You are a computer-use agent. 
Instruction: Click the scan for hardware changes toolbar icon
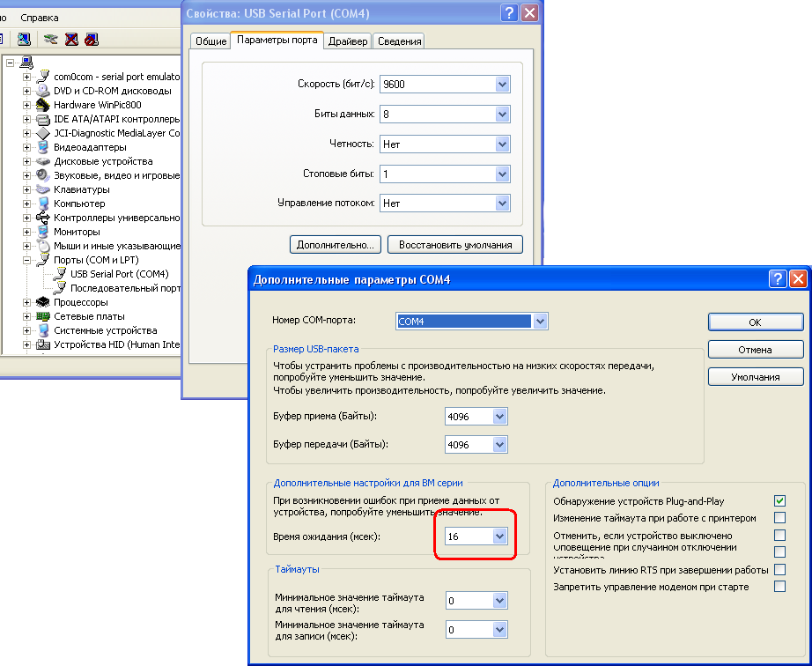24,40
